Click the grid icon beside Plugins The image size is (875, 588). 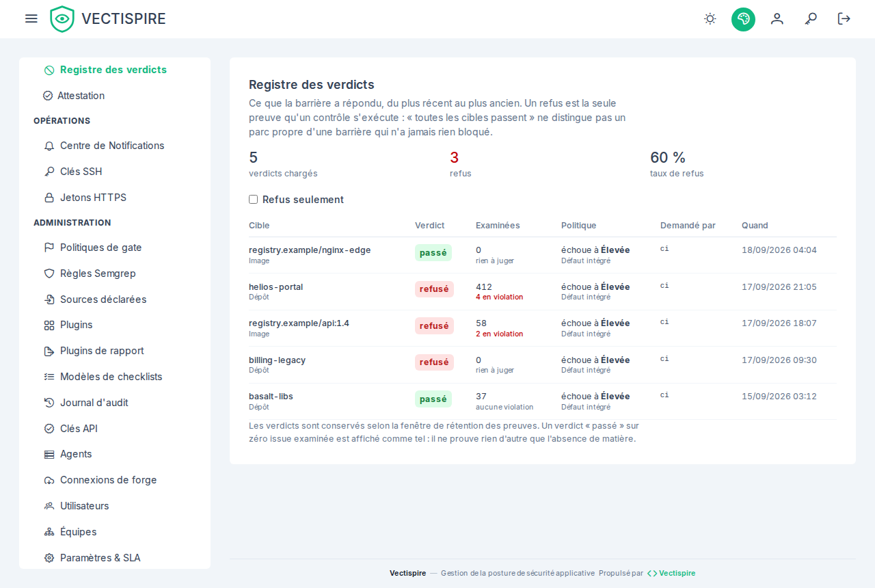[49, 325]
